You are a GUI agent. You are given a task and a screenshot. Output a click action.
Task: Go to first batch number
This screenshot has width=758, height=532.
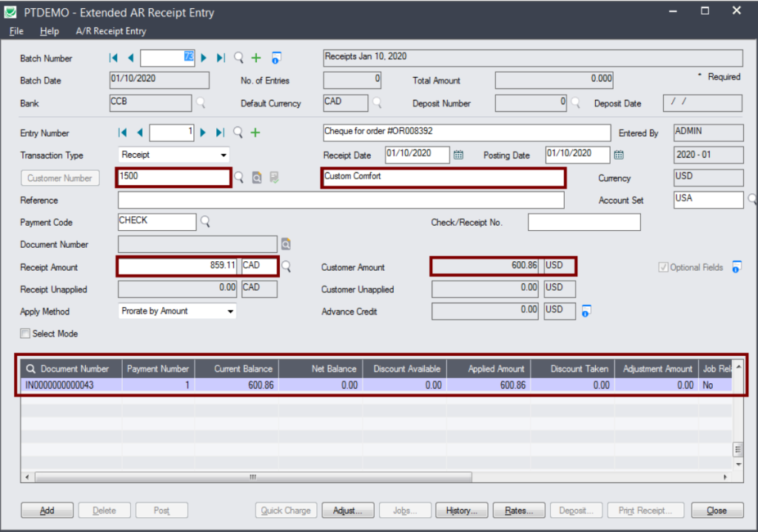[x=113, y=58]
